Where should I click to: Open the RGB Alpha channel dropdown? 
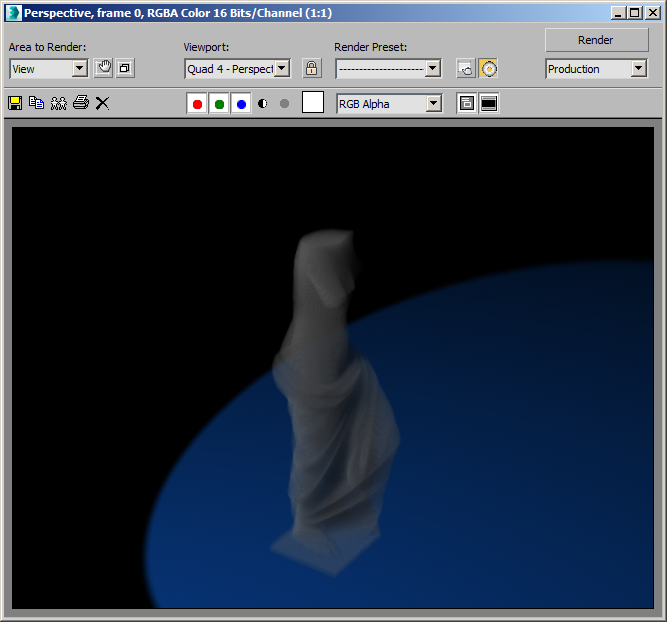pos(389,104)
